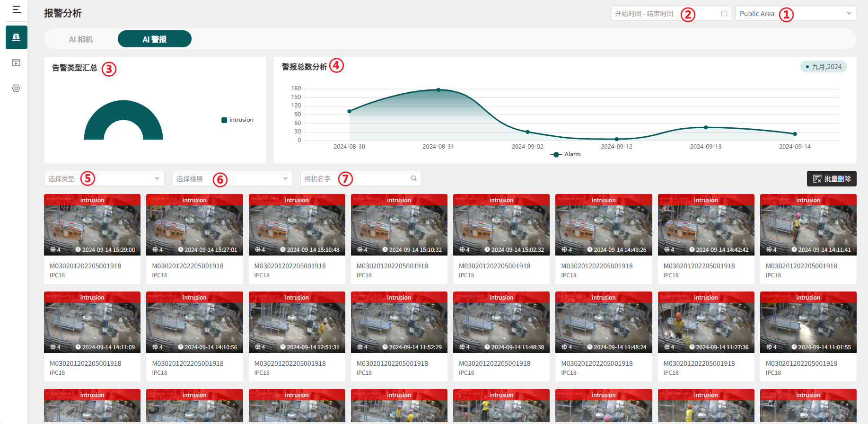Click the calendar icon in date range field
Viewport: 868px width, 424px height.
[724, 14]
